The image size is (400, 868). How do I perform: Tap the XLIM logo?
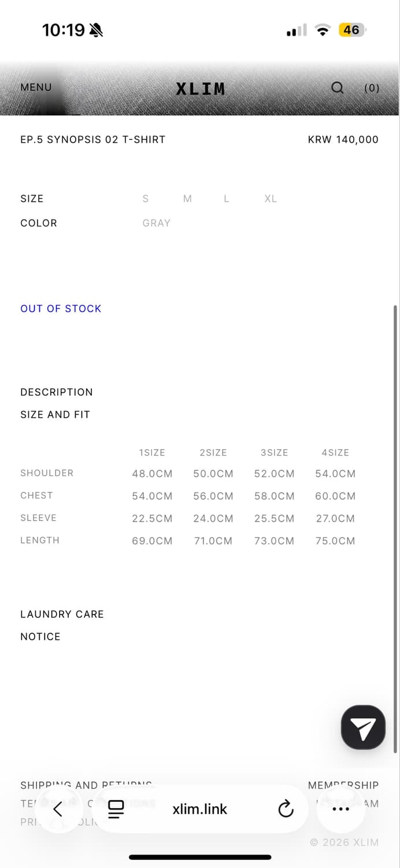tap(201, 89)
